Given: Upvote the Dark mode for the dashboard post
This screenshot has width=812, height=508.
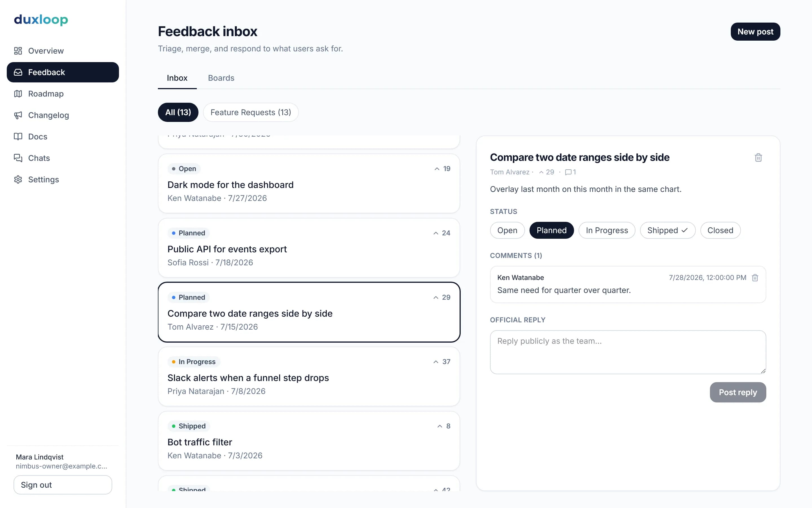Looking at the screenshot, I should pyautogui.click(x=442, y=169).
